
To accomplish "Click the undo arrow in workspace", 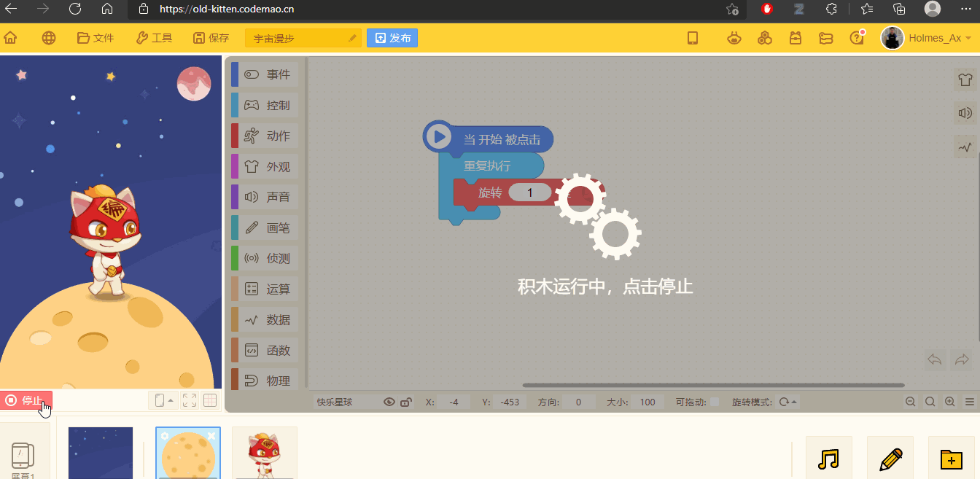I will tap(935, 359).
